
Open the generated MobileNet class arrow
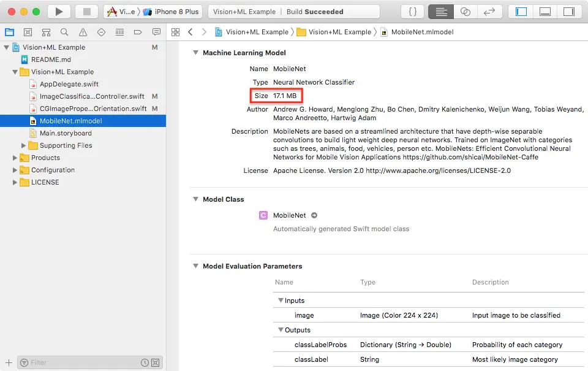(x=314, y=215)
